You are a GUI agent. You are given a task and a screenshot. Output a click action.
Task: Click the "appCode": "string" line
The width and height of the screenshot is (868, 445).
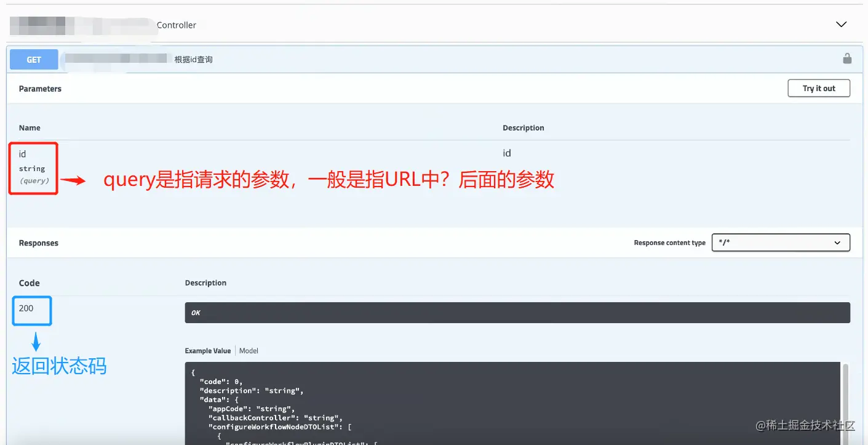coord(252,409)
